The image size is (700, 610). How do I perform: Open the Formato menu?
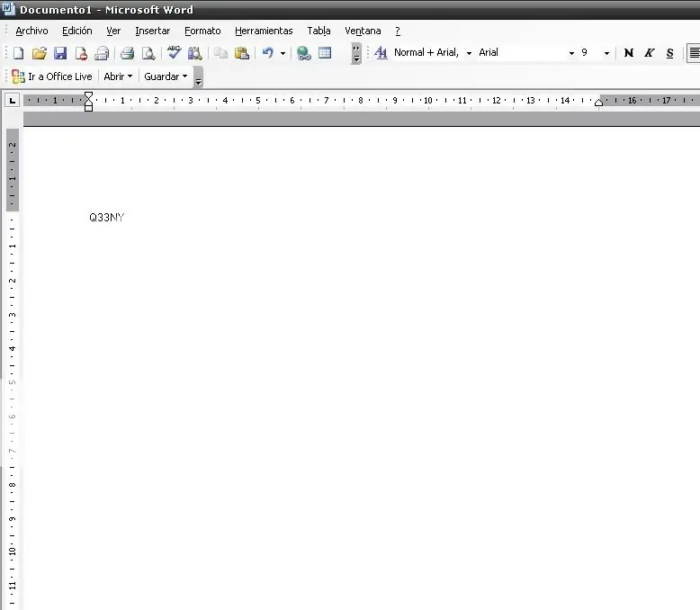(x=202, y=31)
